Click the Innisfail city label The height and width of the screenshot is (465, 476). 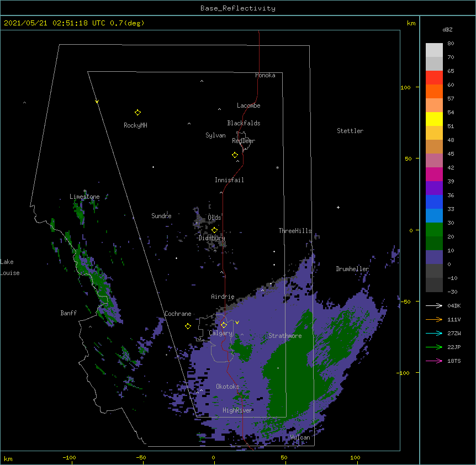click(229, 180)
